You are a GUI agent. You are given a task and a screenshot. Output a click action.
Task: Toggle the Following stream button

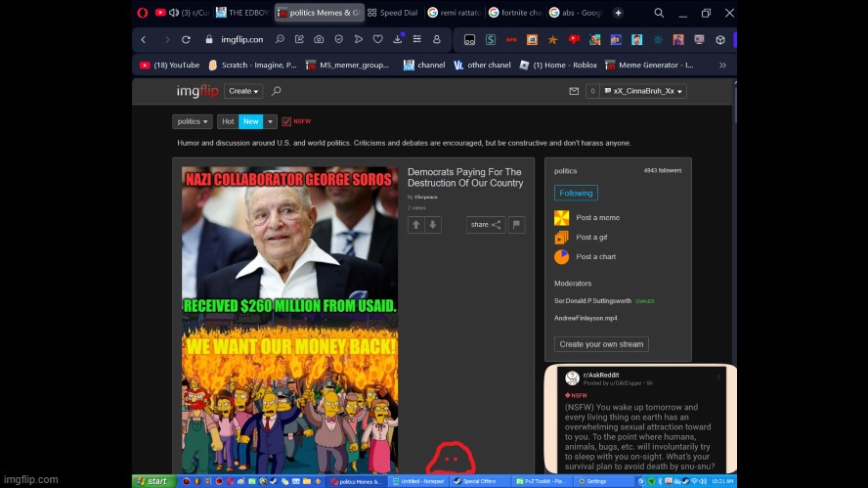576,193
